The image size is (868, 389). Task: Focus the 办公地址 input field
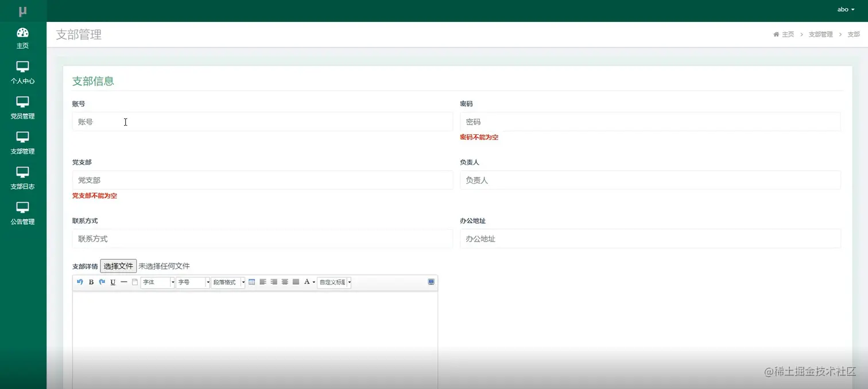650,239
